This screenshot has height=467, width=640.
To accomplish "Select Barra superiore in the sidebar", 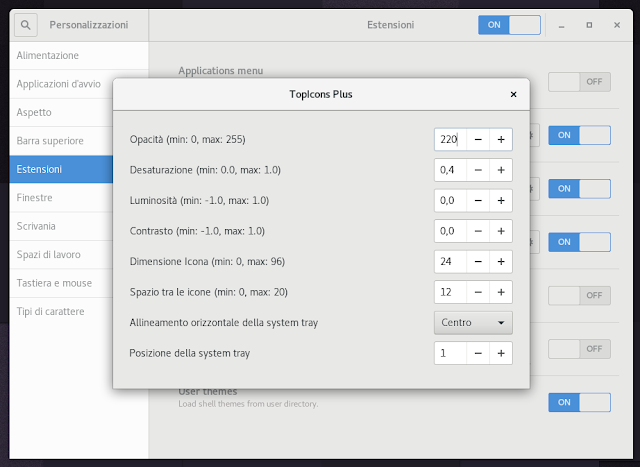I will (61, 141).
